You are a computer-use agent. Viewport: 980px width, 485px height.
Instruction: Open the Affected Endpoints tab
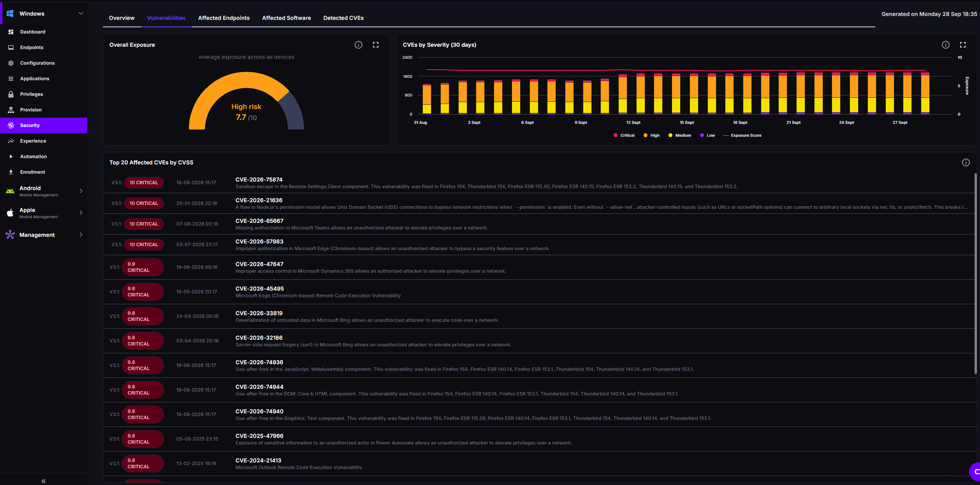tap(224, 18)
